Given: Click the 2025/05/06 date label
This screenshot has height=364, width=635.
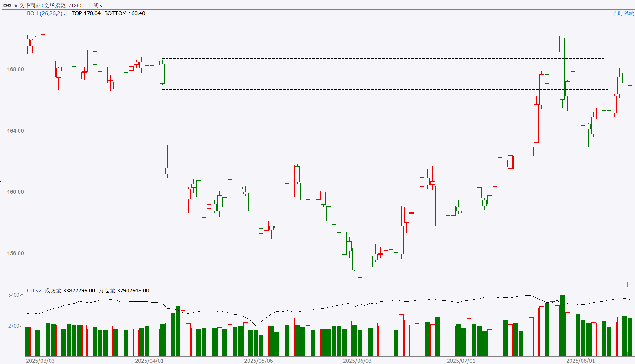Looking at the screenshot, I should tap(259, 361).
